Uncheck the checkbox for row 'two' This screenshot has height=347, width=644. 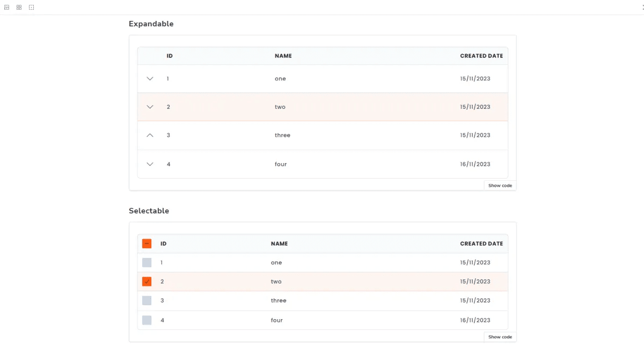[x=147, y=281]
